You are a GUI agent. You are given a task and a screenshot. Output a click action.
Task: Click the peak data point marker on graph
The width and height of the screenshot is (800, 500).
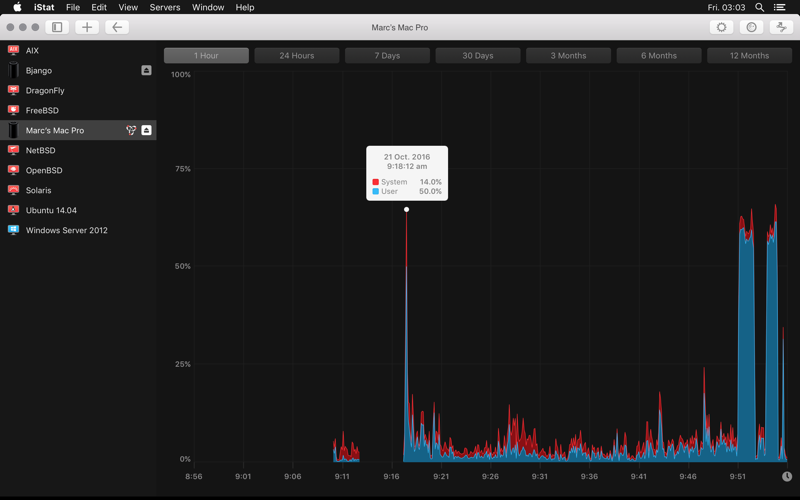(x=406, y=210)
